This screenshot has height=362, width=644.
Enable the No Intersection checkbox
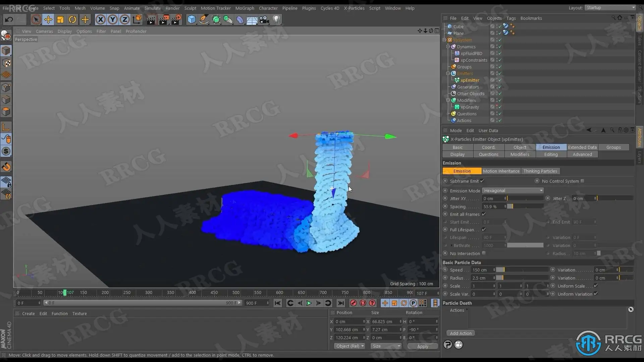coord(484,253)
